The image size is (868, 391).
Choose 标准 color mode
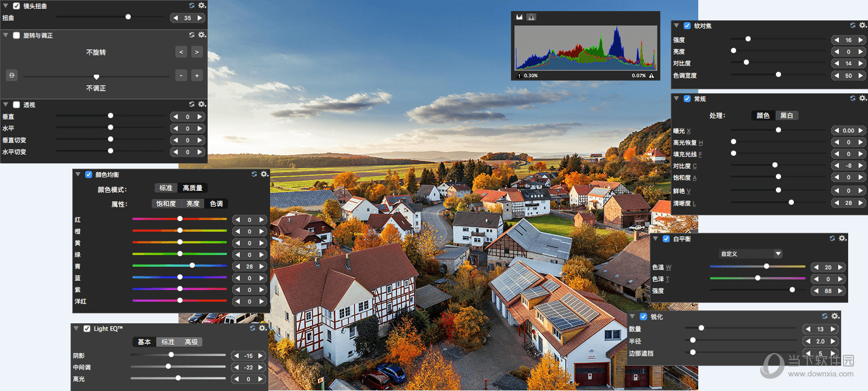point(166,188)
